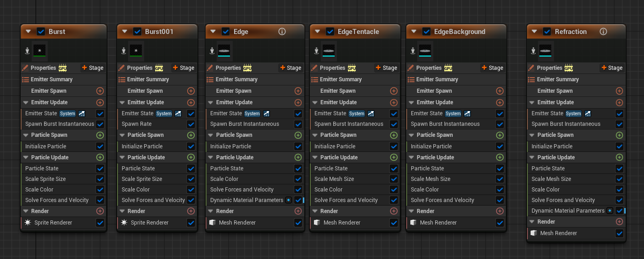This screenshot has height=259, width=644.
Task: Add a Stage to Burst emitter
Action: point(93,68)
